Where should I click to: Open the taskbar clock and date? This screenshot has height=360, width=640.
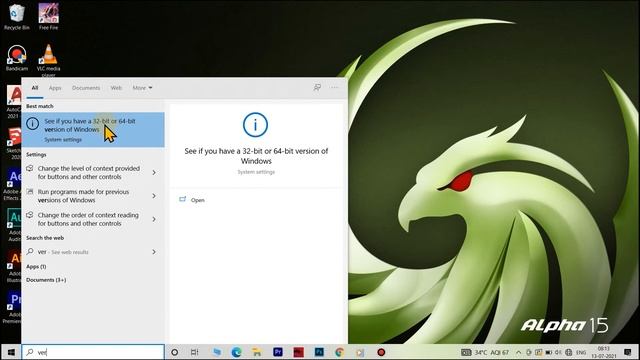pos(604,352)
